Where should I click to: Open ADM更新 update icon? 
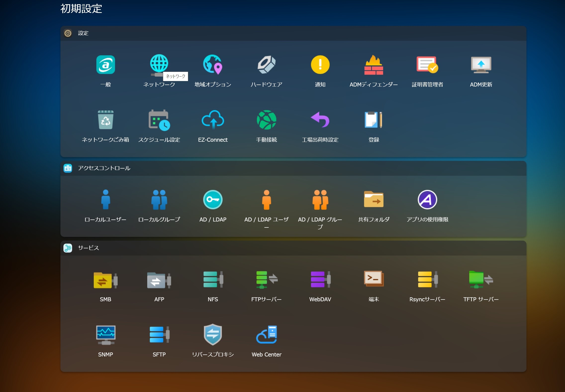click(481, 65)
